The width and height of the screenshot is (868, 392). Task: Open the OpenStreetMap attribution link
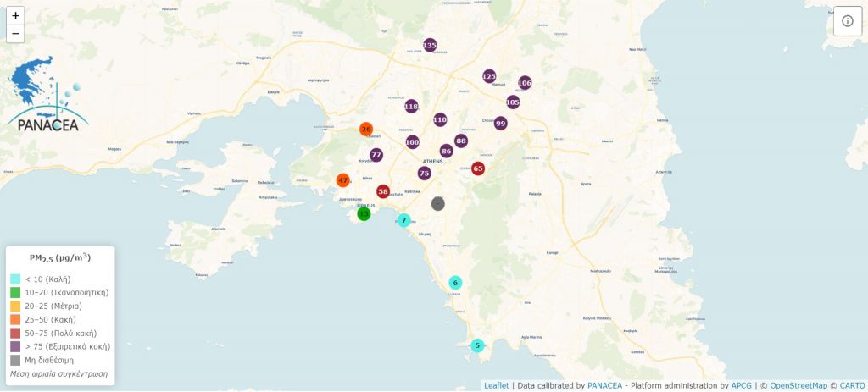[797, 385]
